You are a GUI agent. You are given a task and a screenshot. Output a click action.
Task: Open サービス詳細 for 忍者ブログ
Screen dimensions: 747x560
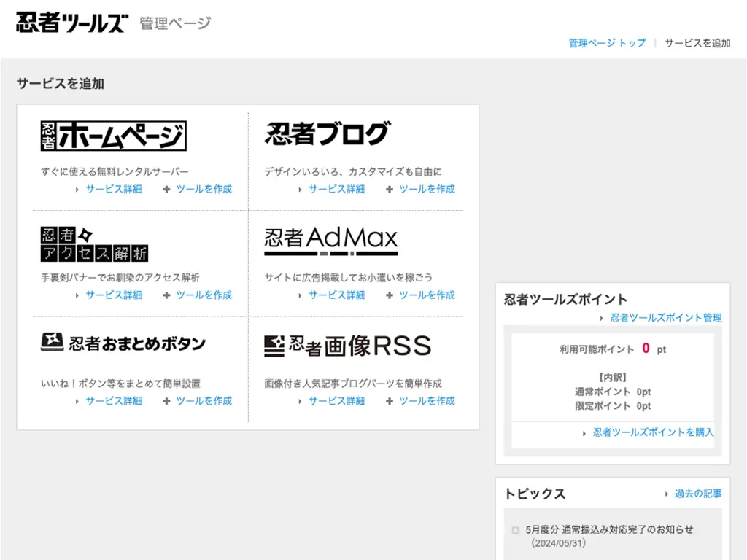point(336,189)
